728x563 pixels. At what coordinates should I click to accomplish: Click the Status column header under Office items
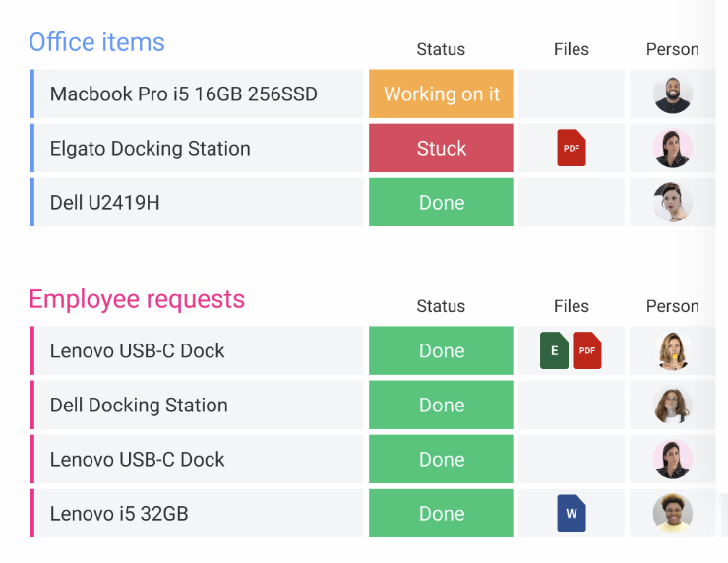441,49
